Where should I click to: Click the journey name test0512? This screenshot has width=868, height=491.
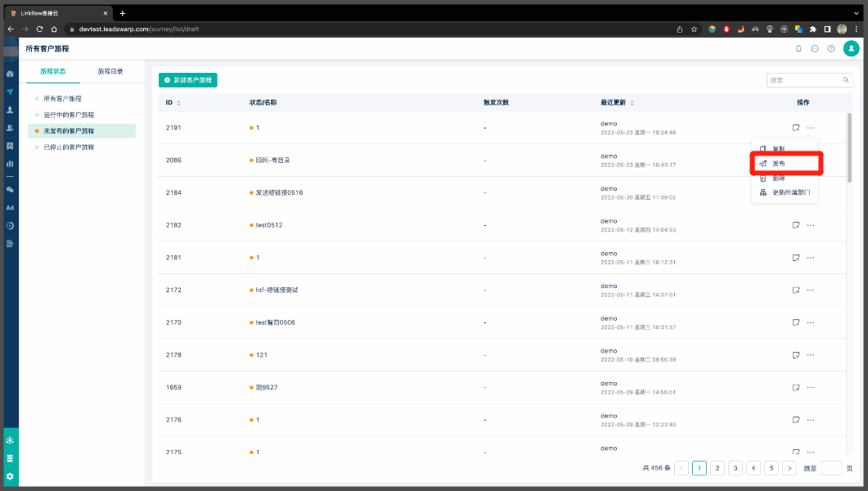tap(269, 225)
